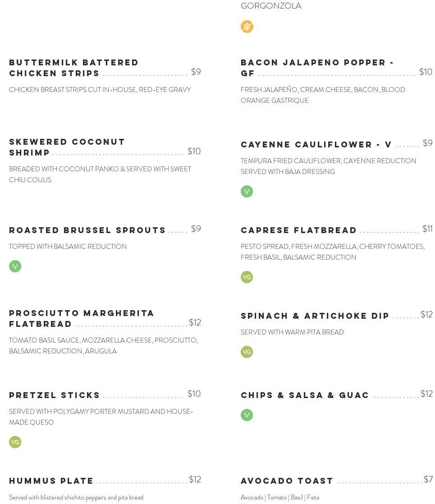Click the $11 price for Caprese Flatbread
Screen dimensions: 435x504
(427, 229)
